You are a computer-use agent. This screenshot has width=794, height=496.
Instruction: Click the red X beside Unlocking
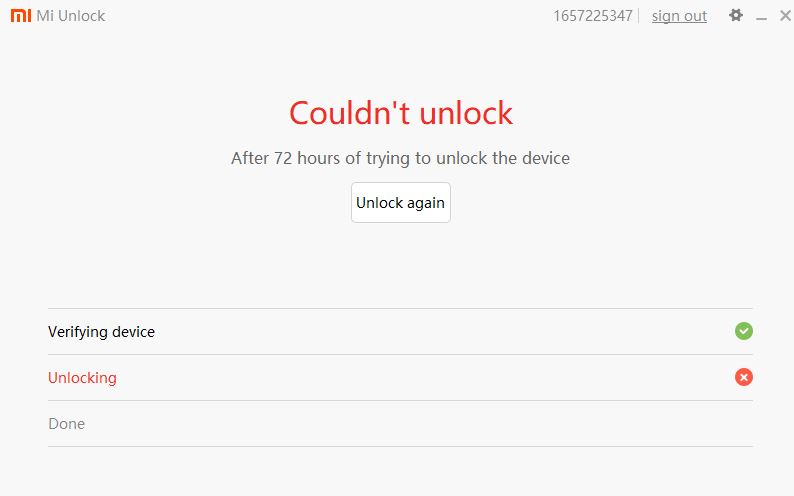743,377
